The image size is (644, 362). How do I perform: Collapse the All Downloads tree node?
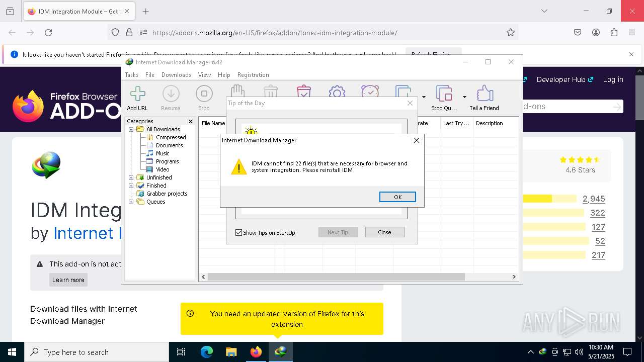(131, 129)
